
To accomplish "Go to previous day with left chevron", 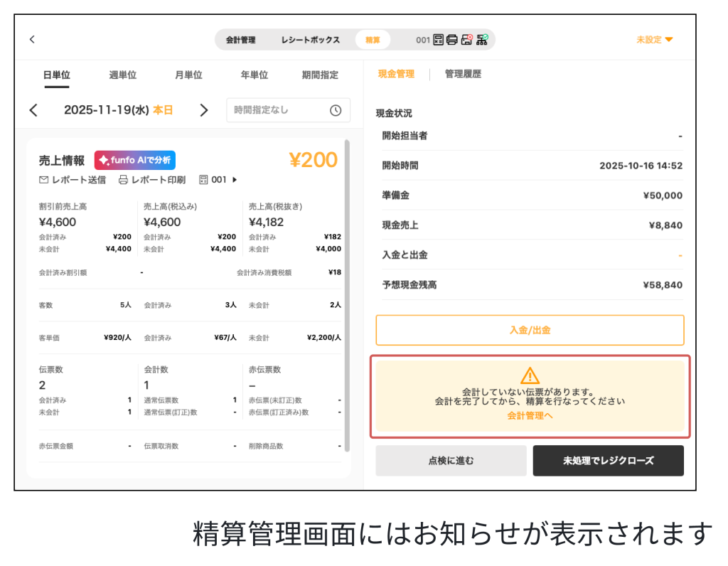I will [33, 110].
